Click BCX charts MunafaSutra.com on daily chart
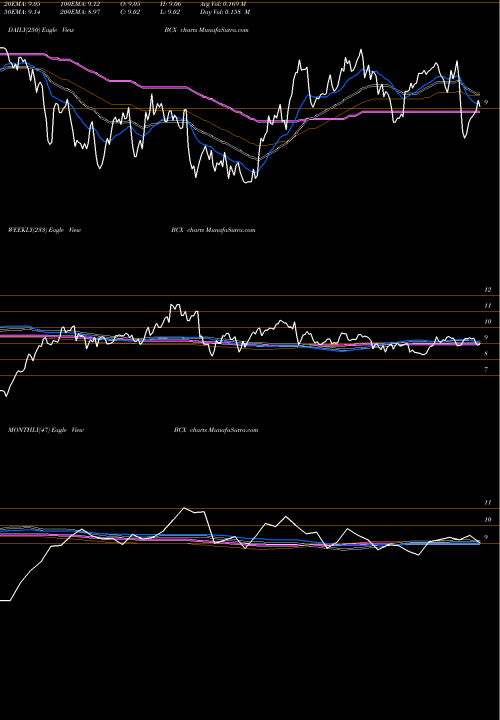500x720 pixels. point(206,30)
